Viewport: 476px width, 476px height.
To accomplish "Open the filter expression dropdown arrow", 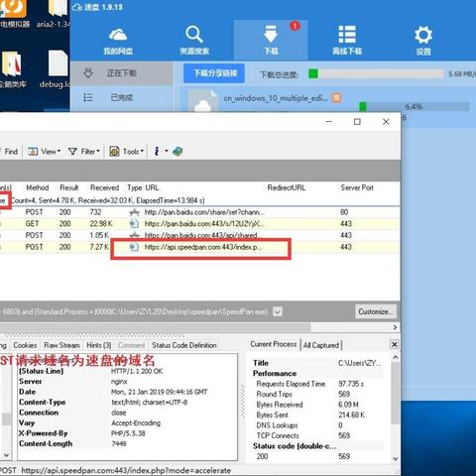I will pos(278,311).
